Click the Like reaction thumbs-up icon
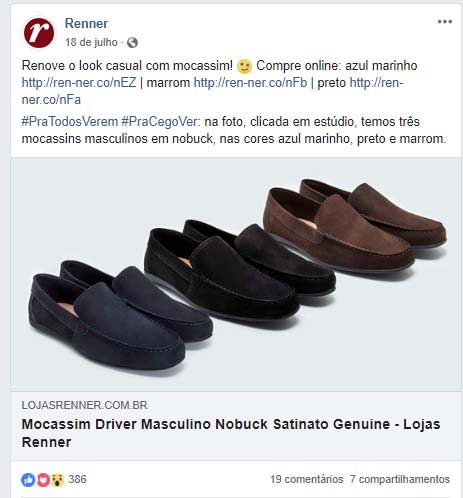The height and width of the screenshot is (498, 463). coord(28,480)
